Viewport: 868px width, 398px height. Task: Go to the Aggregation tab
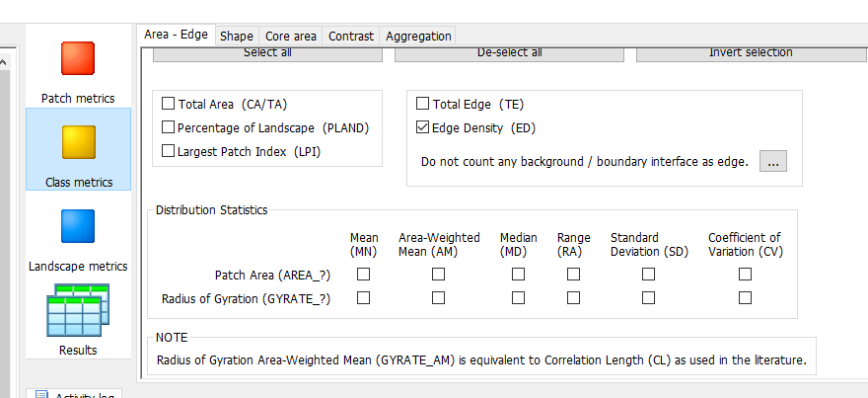(418, 36)
